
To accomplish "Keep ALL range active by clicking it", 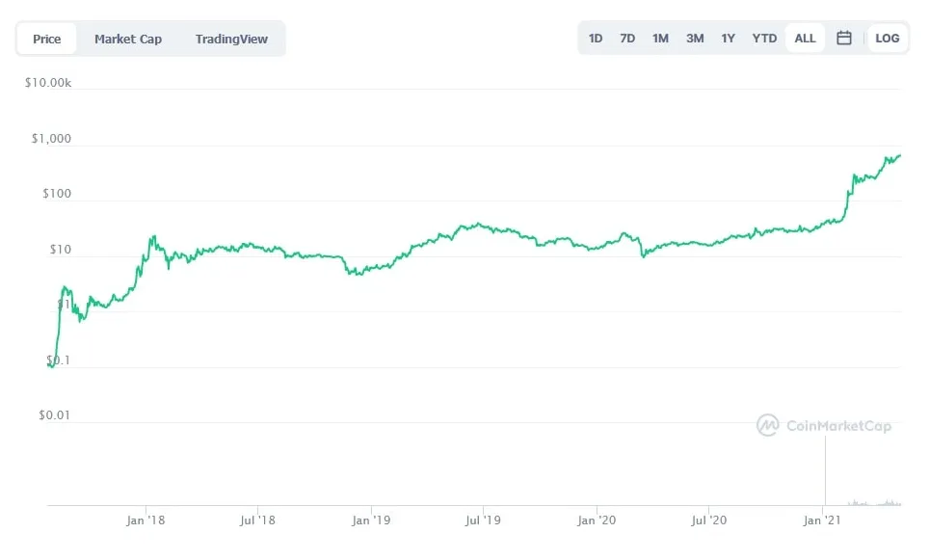I will (805, 38).
